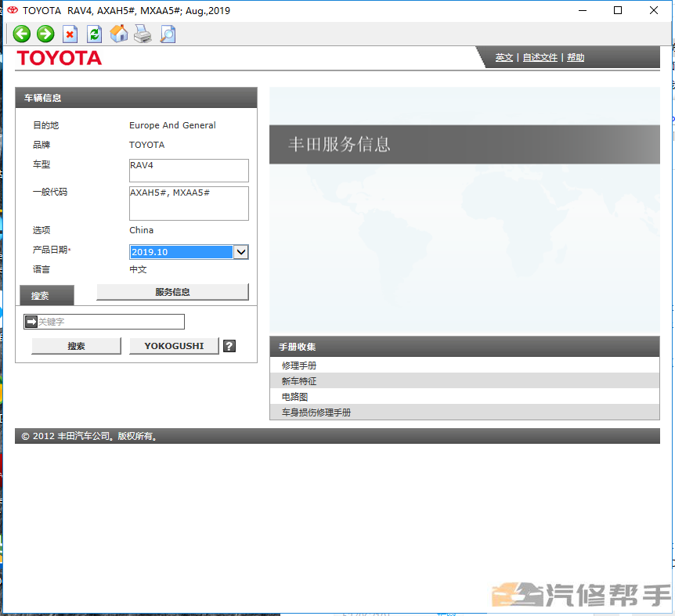Screen dimensions: 675x616
Task: Click the Toyota logo in the title bar
Action: (x=13, y=10)
